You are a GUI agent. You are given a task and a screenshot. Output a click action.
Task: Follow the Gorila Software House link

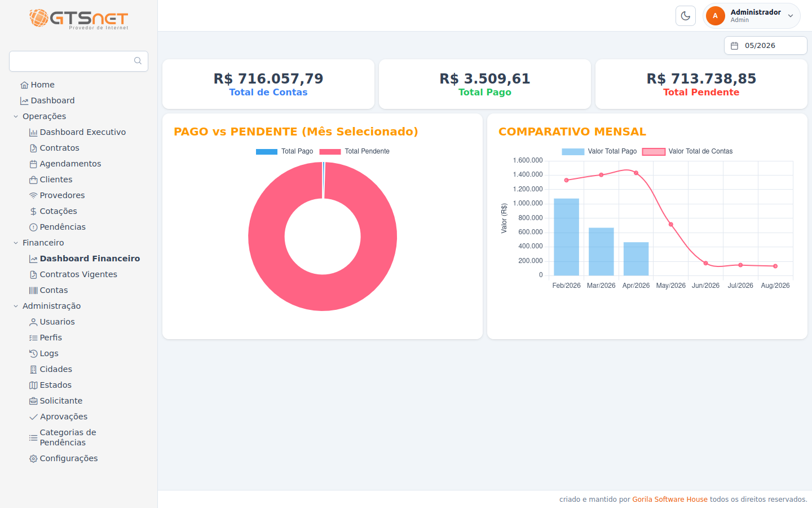pos(670,500)
